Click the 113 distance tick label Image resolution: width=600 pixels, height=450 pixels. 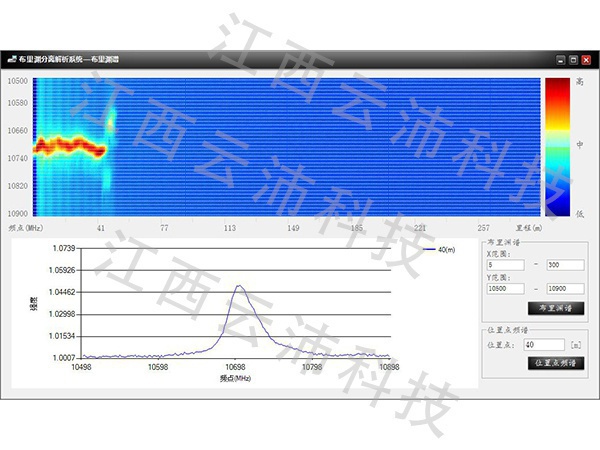point(230,228)
